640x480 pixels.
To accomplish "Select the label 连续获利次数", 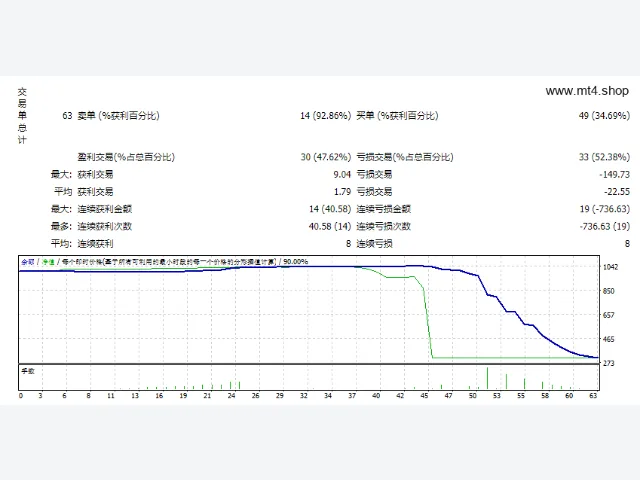I will (x=104, y=227).
